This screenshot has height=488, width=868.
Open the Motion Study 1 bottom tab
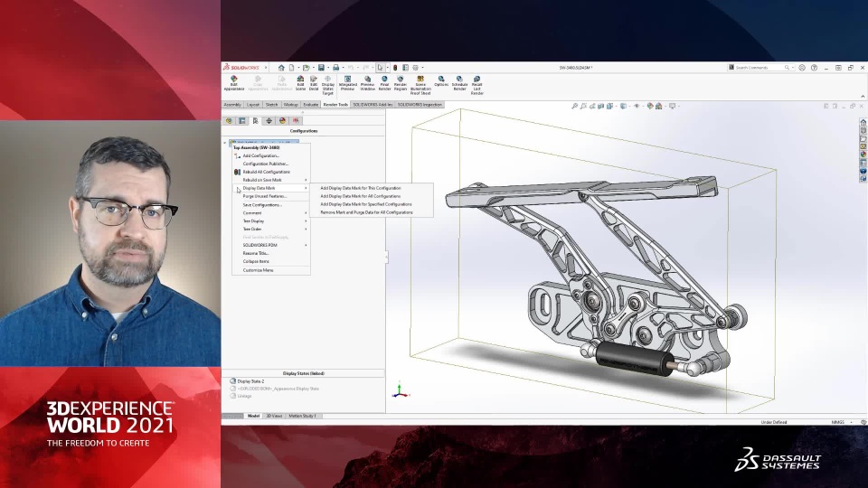click(x=302, y=416)
